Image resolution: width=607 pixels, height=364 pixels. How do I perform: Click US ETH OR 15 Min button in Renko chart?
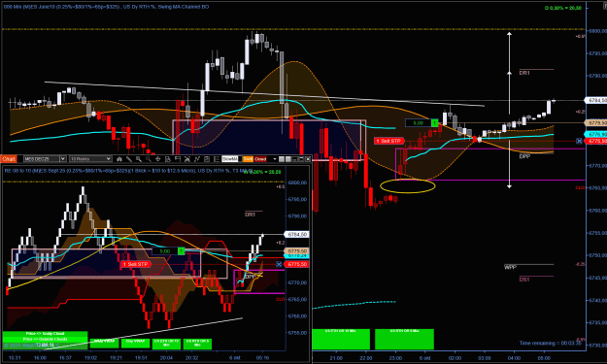click(x=166, y=344)
